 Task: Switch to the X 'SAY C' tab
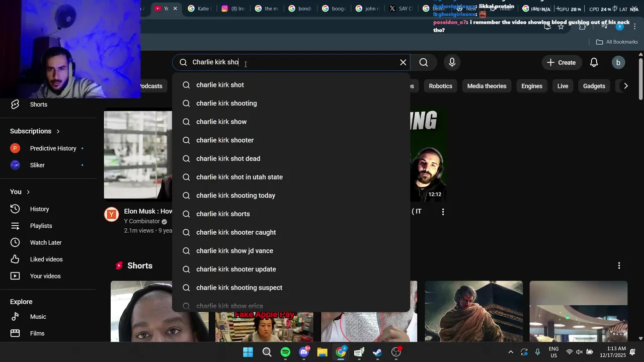tap(401, 9)
